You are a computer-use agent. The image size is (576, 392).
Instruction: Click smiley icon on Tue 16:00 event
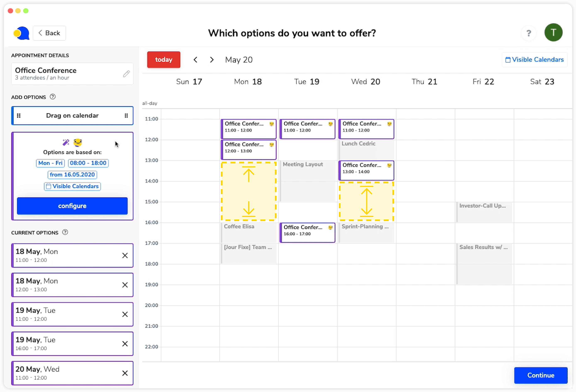pos(330,228)
